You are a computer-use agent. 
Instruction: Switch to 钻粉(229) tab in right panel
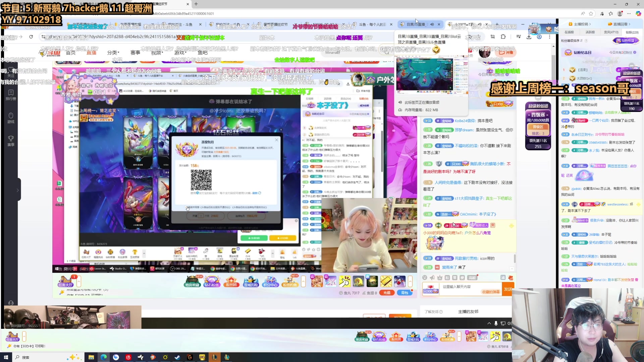(632, 32)
